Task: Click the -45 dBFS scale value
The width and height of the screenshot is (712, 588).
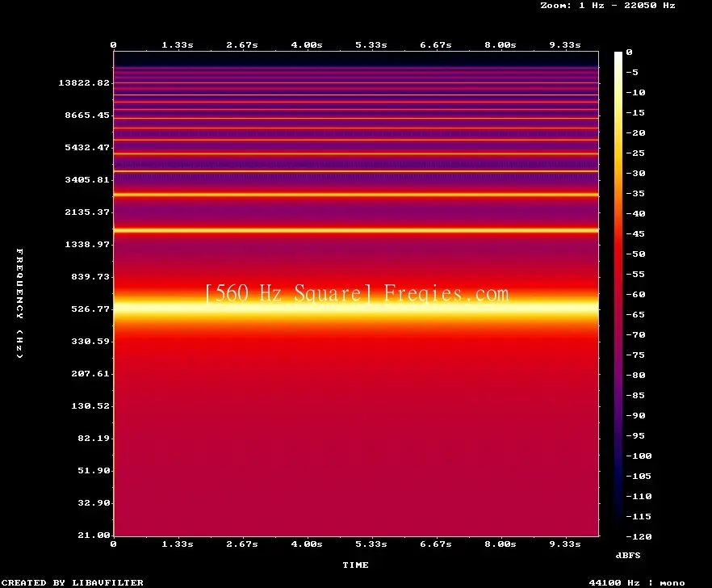Action: (x=635, y=233)
